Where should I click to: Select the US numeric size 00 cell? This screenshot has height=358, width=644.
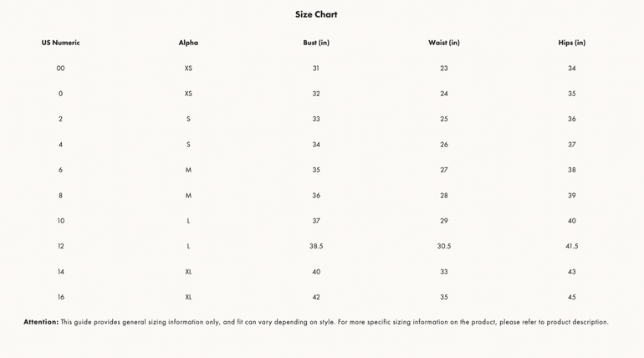60,69
